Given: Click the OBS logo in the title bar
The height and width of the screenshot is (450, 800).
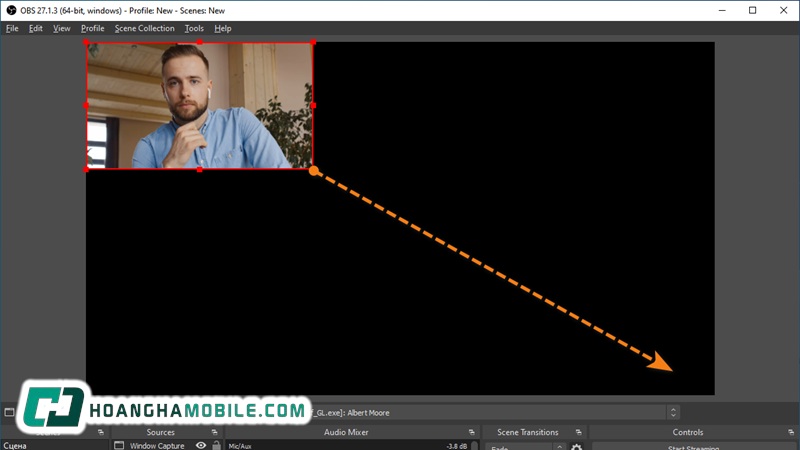Looking at the screenshot, I should [11, 10].
